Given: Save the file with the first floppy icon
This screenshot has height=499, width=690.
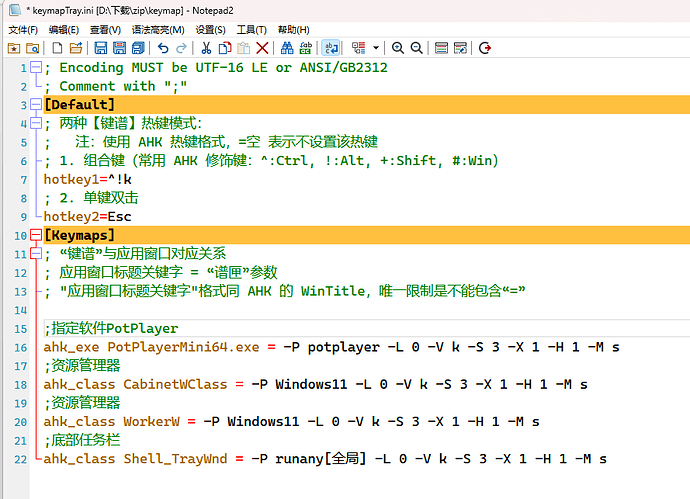Looking at the screenshot, I should [x=101, y=48].
